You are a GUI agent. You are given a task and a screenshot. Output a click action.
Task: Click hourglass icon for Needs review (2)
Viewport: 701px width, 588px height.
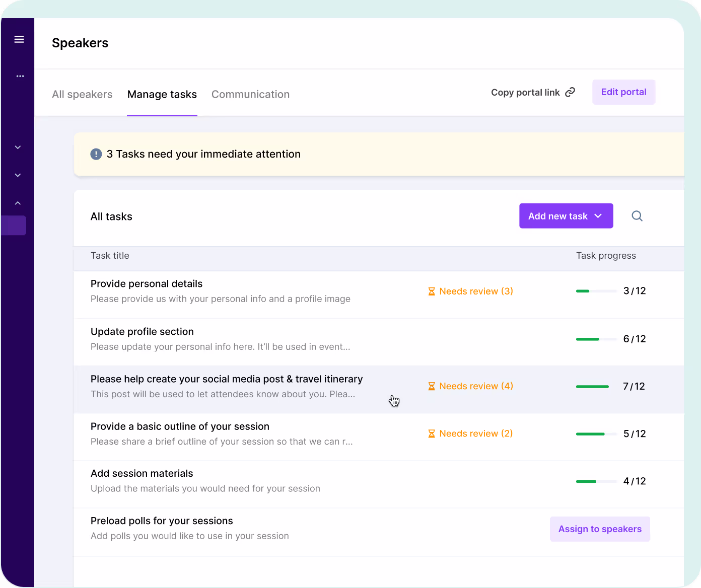point(432,433)
